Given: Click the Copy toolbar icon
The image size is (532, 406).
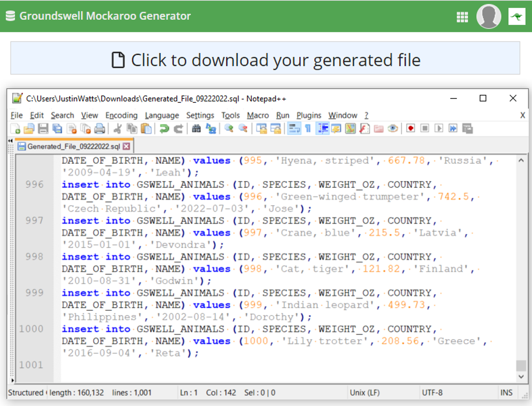Looking at the screenshot, I should (x=132, y=129).
